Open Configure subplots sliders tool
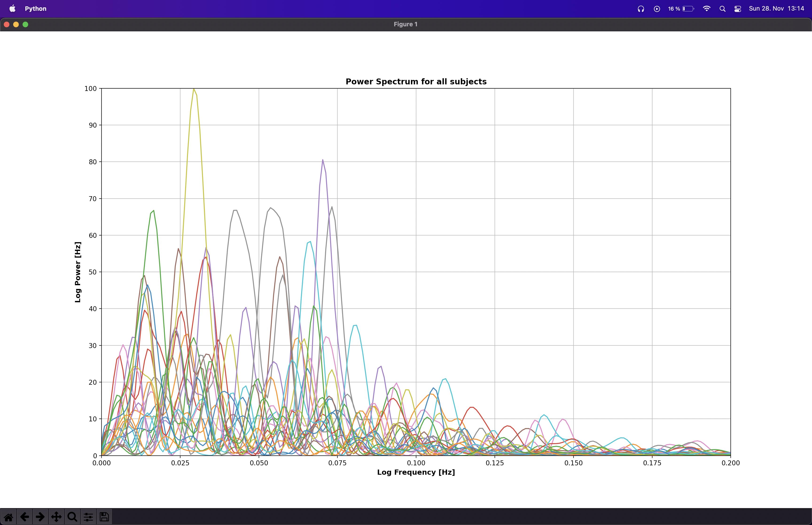The height and width of the screenshot is (525, 812). point(88,517)
